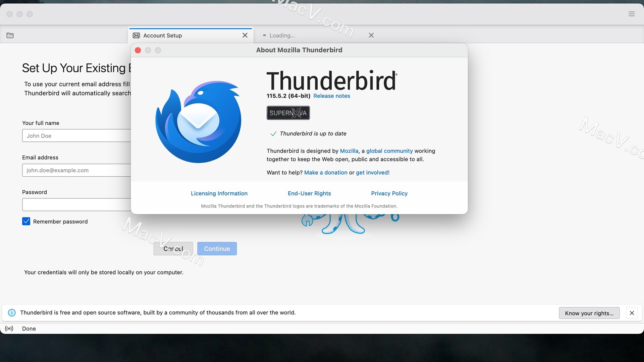The width and height of the screenshot is (644, 362).
Task: Click the Mozilla hyperlink
Action: click(x=349, y=151)
